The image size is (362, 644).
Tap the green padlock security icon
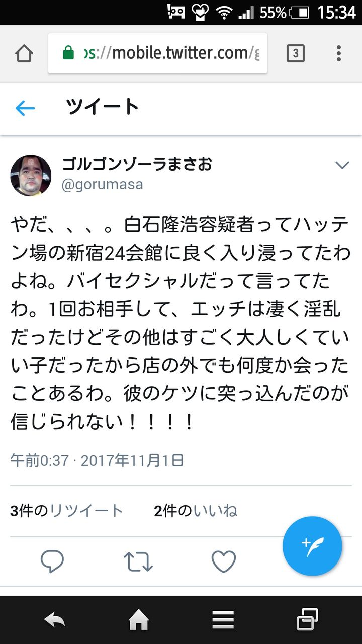pos(68,53)
